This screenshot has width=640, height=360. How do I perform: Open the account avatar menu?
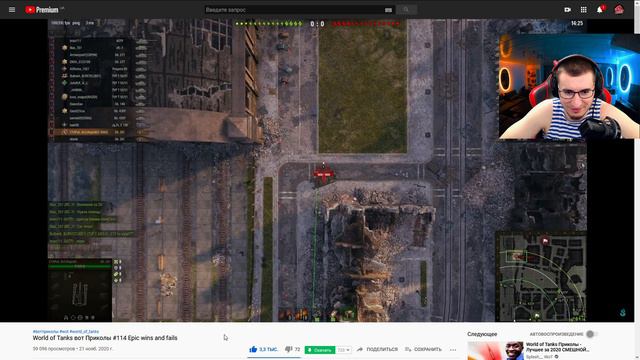point(619,9)
